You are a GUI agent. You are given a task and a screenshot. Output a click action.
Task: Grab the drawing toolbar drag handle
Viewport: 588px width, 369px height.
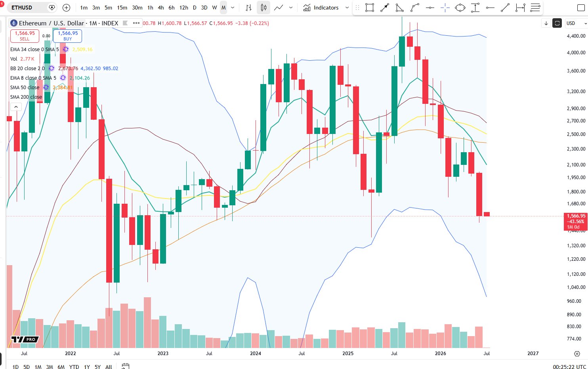pos(357,8)
